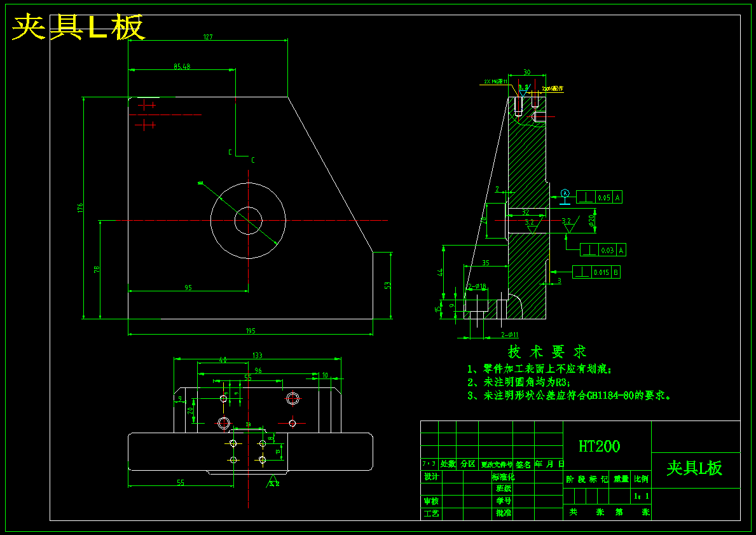The width and height of the screenshot is (756, 535).
Task: Click the 阶段标记 label
Action: coord(587,480)
